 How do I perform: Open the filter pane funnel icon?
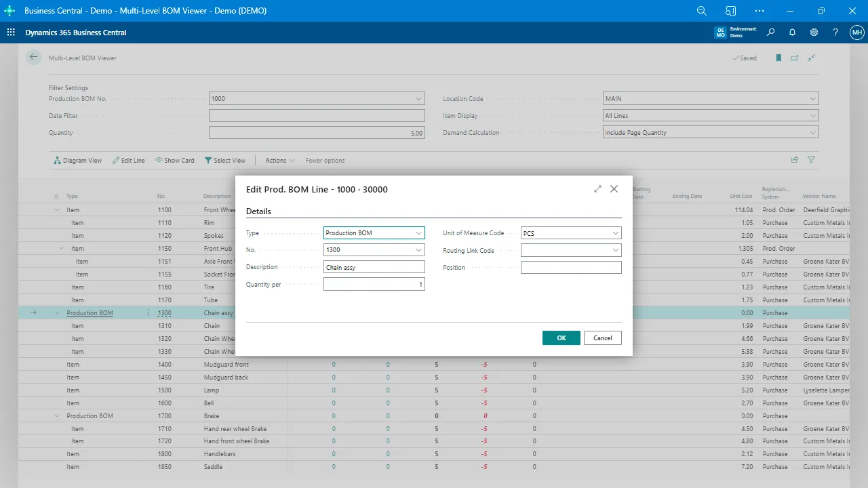click(x=811, y=160)
